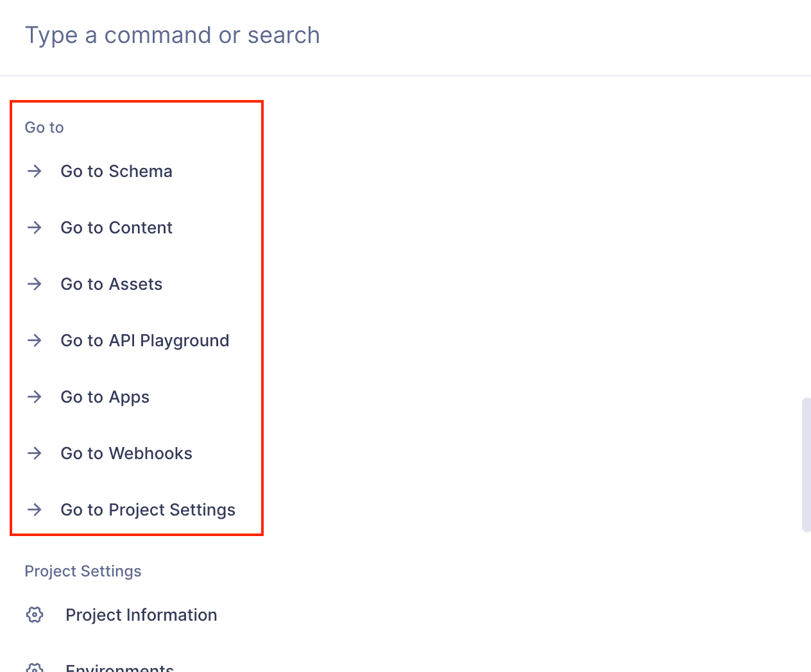Viewport: 811px width, 672px height.
Task: Choose Go to Assets from the palette
Action: (111, 283)
